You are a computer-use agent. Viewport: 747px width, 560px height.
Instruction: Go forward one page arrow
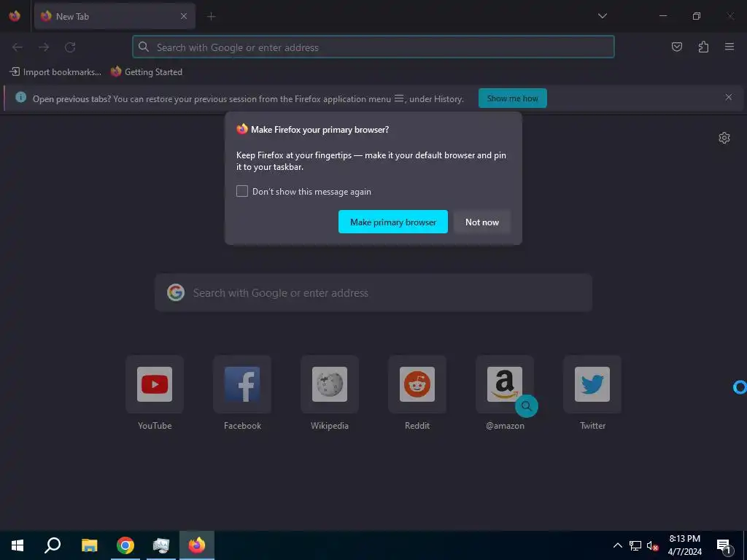(44, 47)
